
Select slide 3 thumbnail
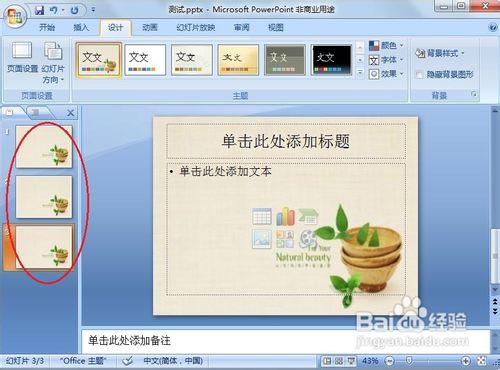tap(44, 247)
